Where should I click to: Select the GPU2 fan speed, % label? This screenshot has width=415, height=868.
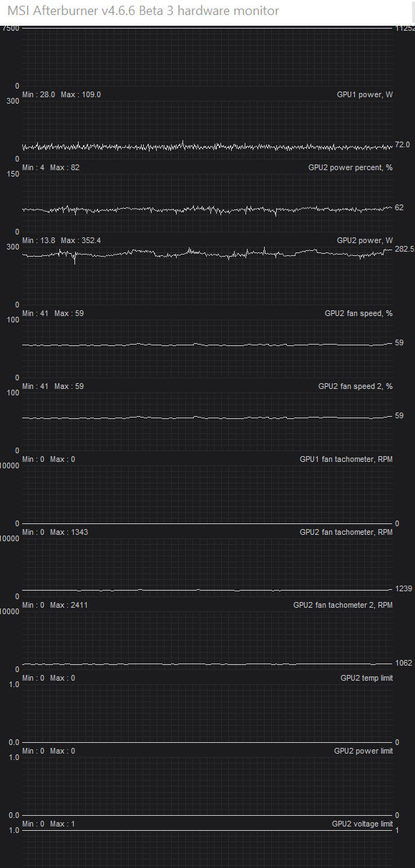[x=358, y=313]
